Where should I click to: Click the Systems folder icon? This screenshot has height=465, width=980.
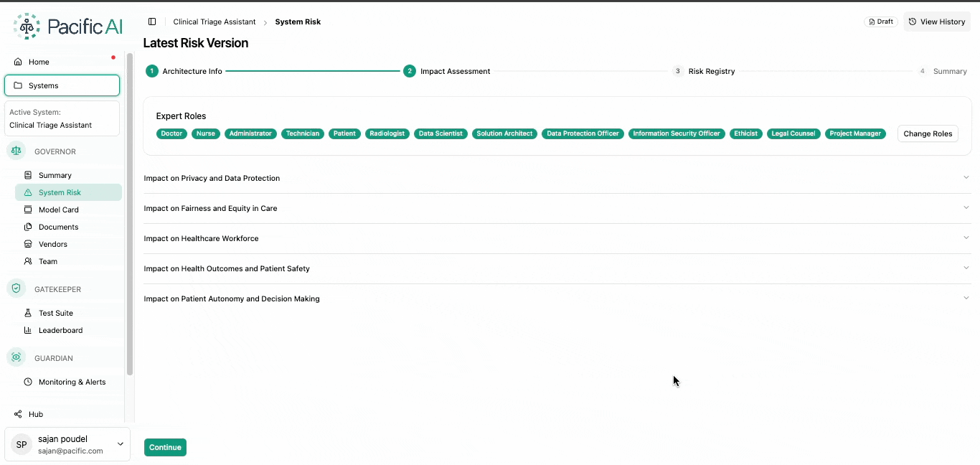pyautogui.click(x=18, y=85)
